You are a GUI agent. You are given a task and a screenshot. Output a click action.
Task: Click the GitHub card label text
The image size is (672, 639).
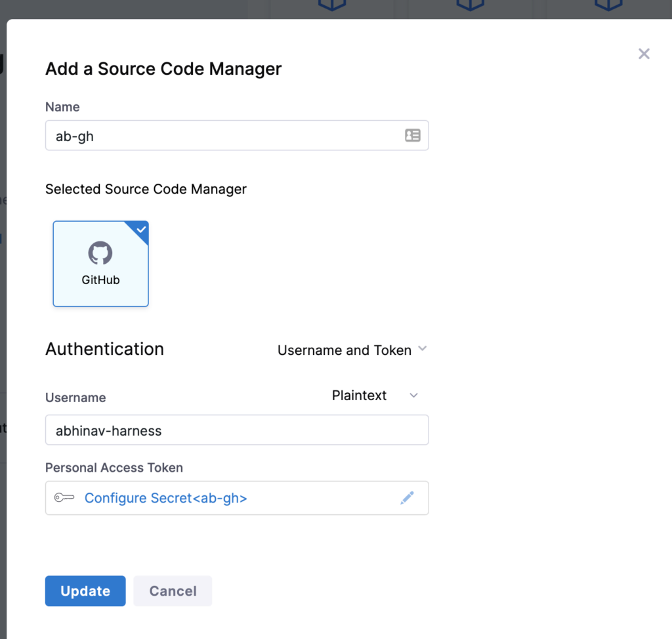100,280
